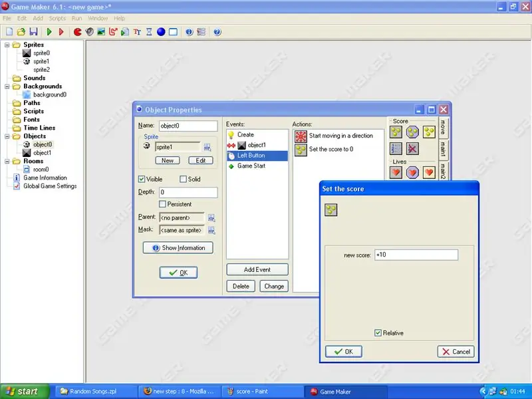Add a time line with hourglass icon
Image resolution: width=532 pixels, height=399 pixels.
(x=149, y=32)
